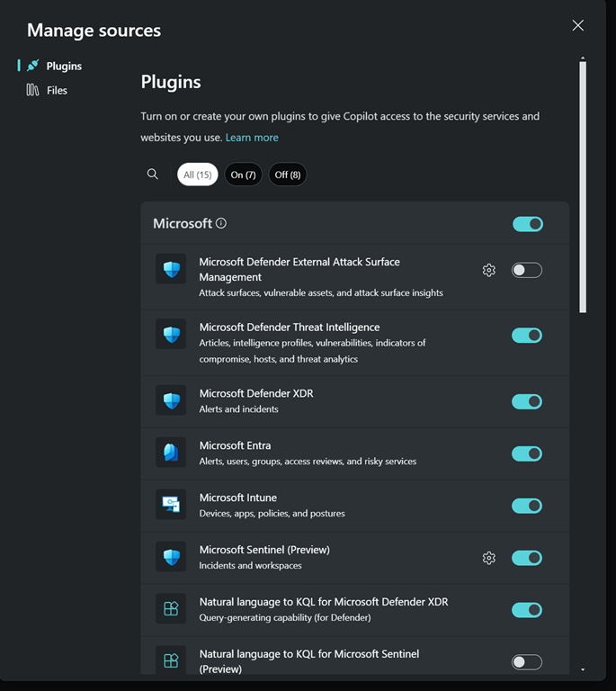This screenshot has height=691, width=616.
Task: Click the Microsoft Intune plugin icon
Action: [171, 505]
